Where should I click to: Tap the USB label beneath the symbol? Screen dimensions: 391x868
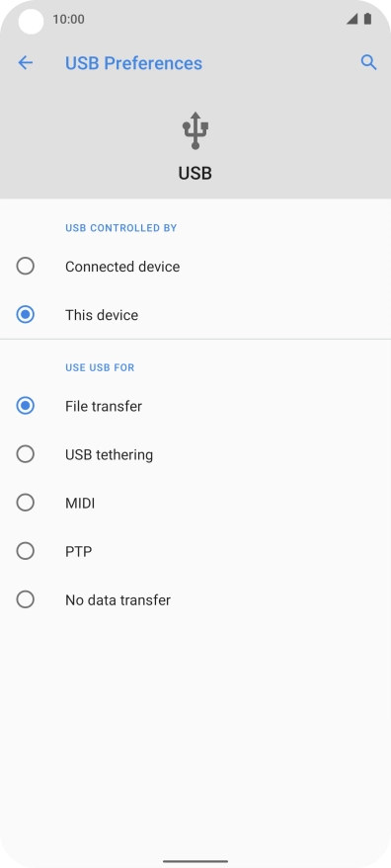coord(195,173)
